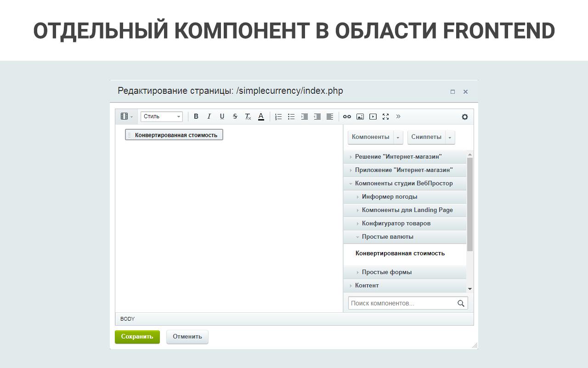Insert a numbered list
This screenshot has width=588, height=368.
(278, 116)
